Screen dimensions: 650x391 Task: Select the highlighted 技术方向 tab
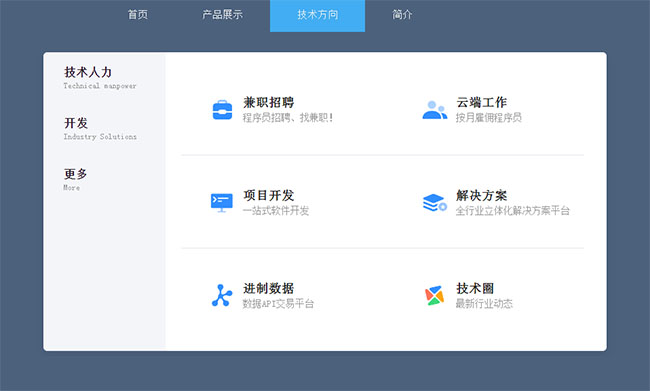318,15
